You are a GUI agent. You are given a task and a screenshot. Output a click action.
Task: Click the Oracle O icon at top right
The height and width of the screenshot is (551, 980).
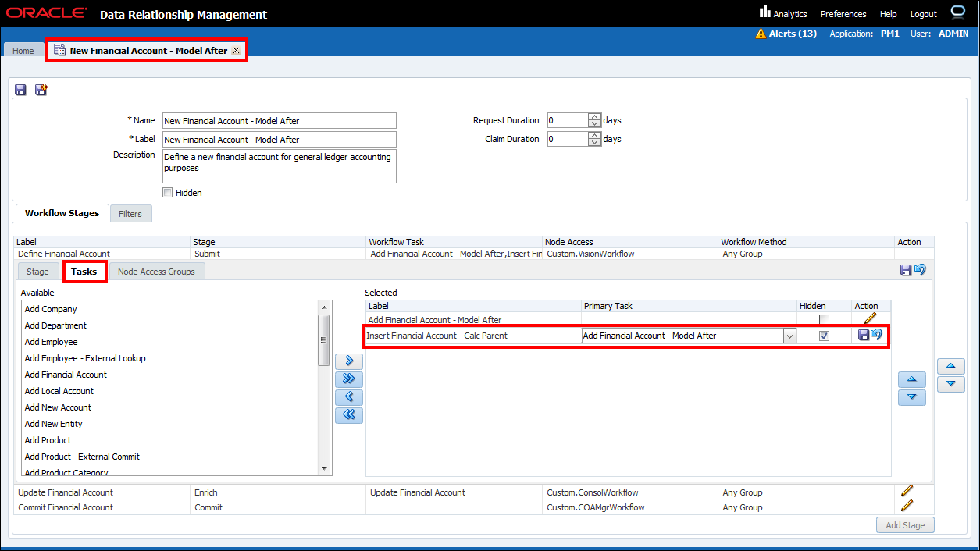click(958, 12)
